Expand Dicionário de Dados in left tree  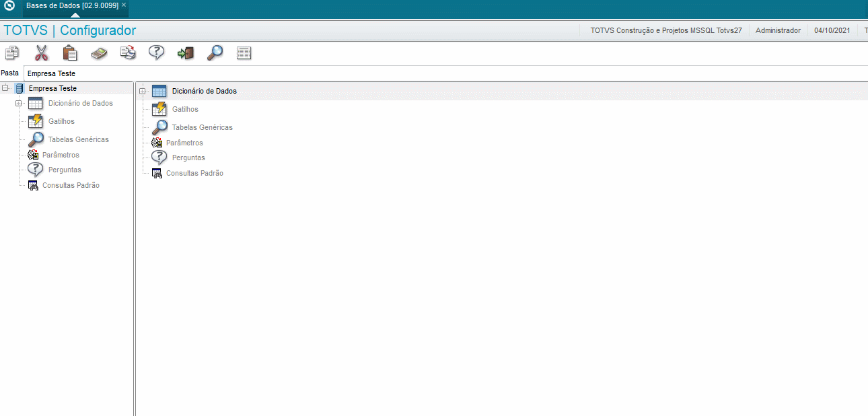(19, 104)
